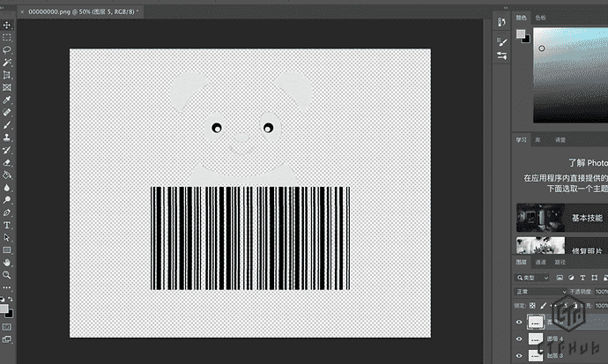
Task: Switch to the 色板 tab
Action: [540, 17]
